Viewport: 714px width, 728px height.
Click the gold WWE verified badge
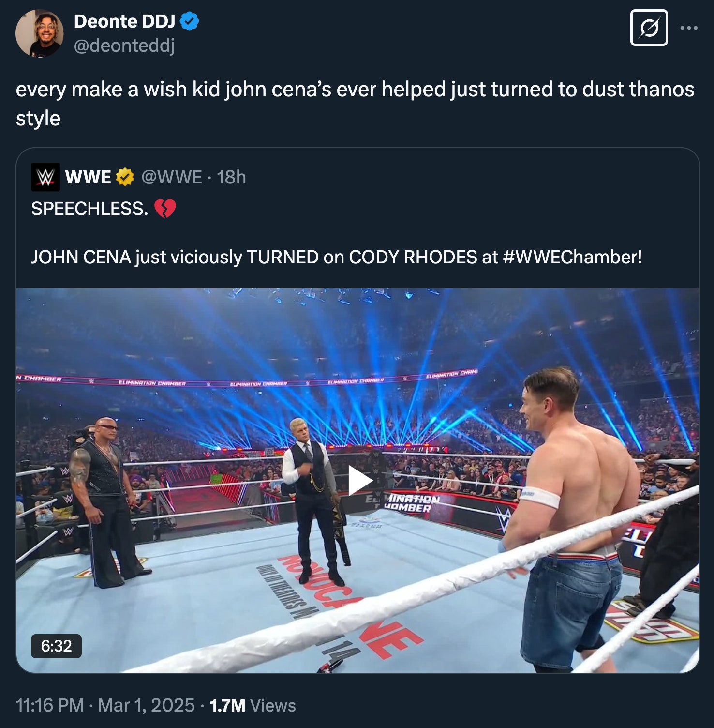[x=125, y=177]
